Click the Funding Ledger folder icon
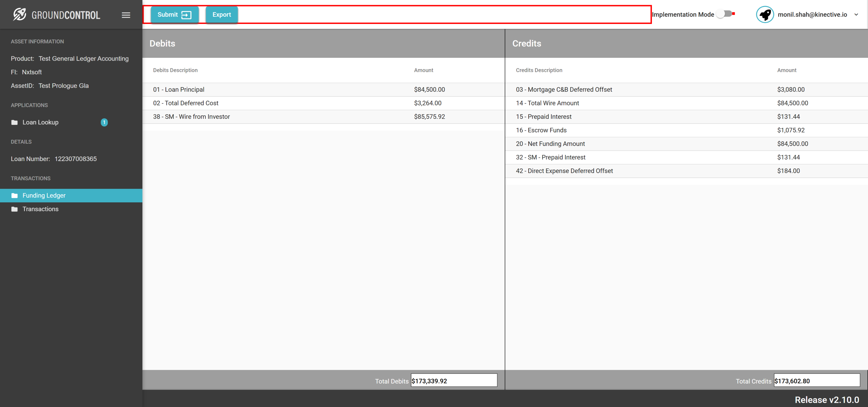This screenshot has width=868, height=407. point(15,195)
